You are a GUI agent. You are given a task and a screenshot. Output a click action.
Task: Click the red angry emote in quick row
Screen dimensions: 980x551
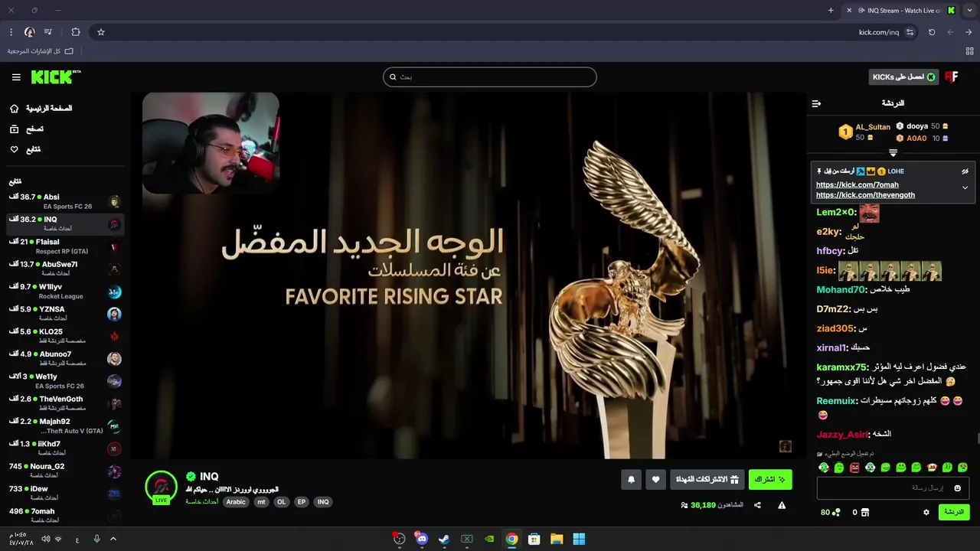[854, 468]
